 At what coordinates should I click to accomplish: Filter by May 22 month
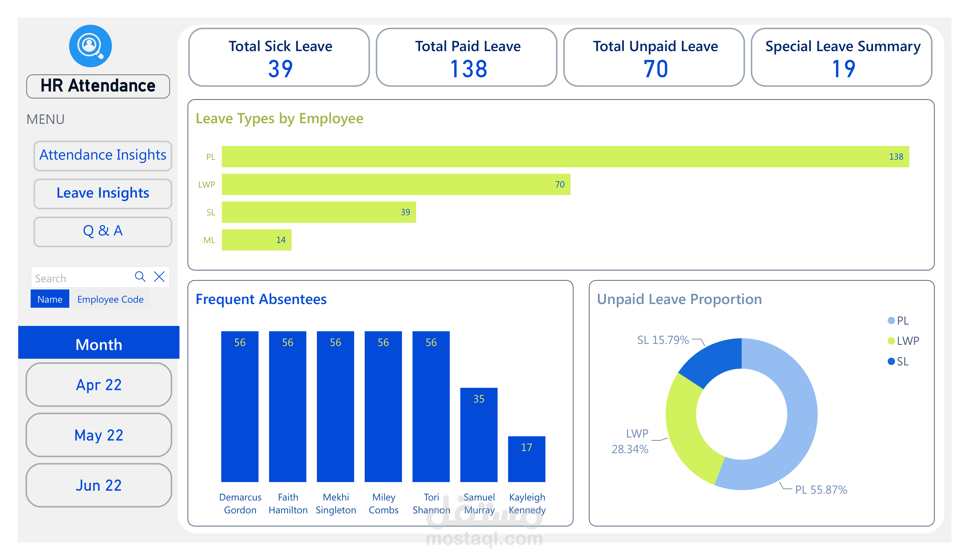(99, 435)
